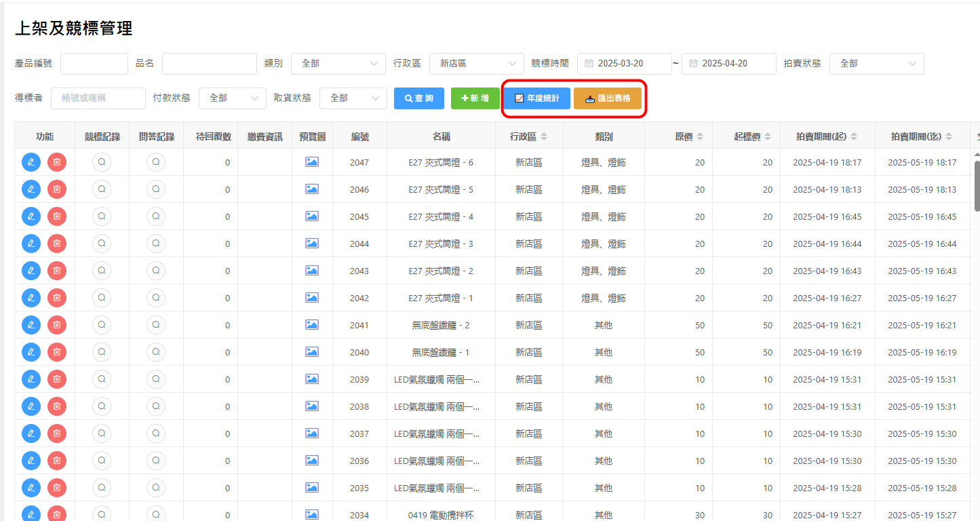This screenshot has height=521, width=980.
Task: Open bid record for item 2041
Action: pyautogui.click(x=102, y=325)
